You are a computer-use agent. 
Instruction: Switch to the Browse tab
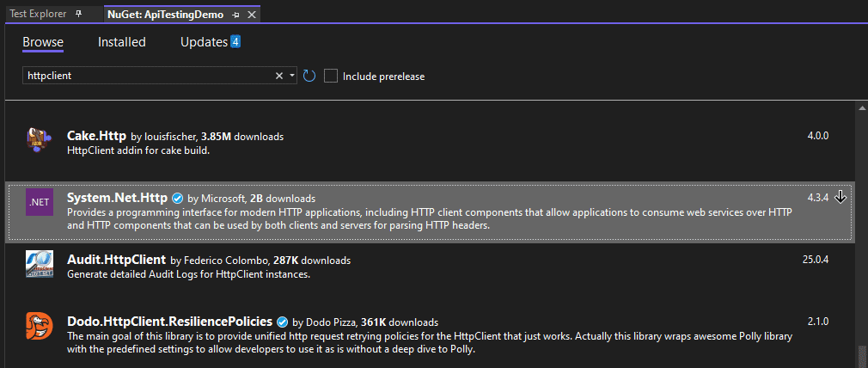click(43, 42)
